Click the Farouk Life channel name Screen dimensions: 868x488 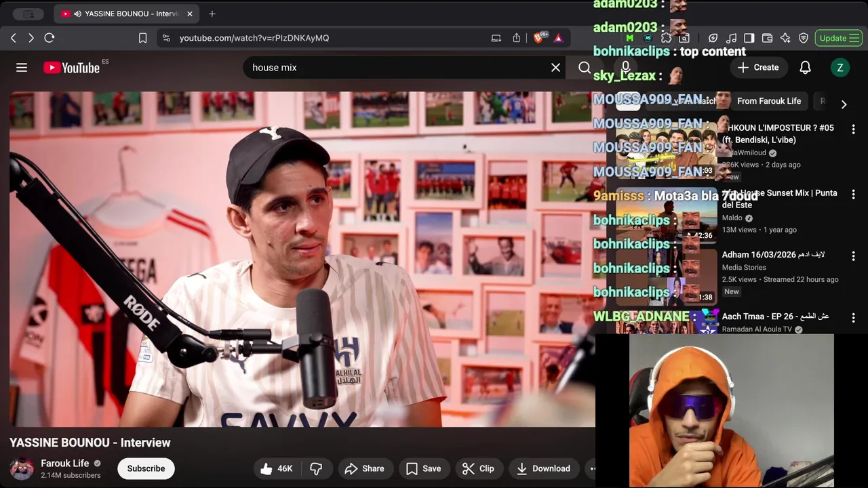pyautogui.click(x=65, y=463)
